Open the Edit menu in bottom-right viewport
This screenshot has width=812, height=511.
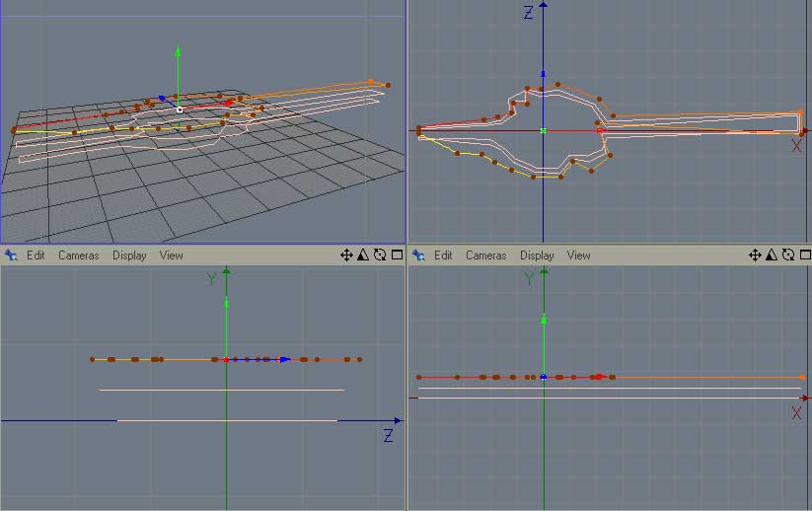point(443,255)
